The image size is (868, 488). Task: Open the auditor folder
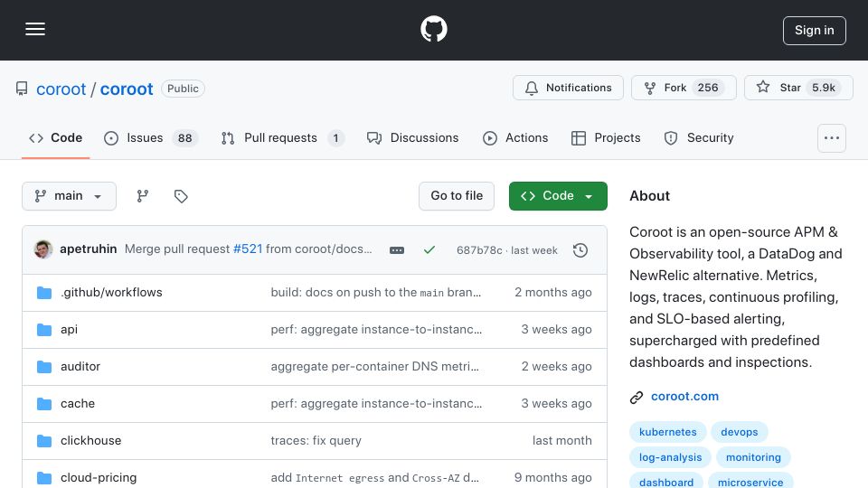pos(80,366)
